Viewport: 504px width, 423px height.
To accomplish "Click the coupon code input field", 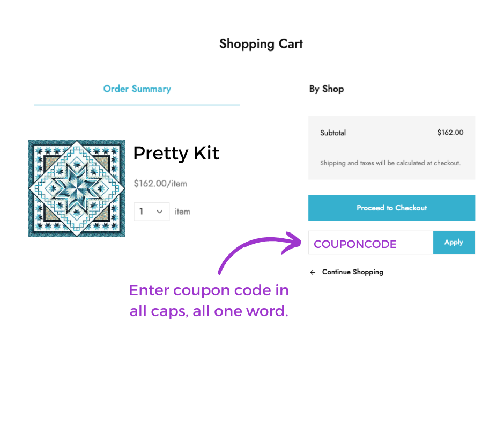I will (x=370, y=243).
